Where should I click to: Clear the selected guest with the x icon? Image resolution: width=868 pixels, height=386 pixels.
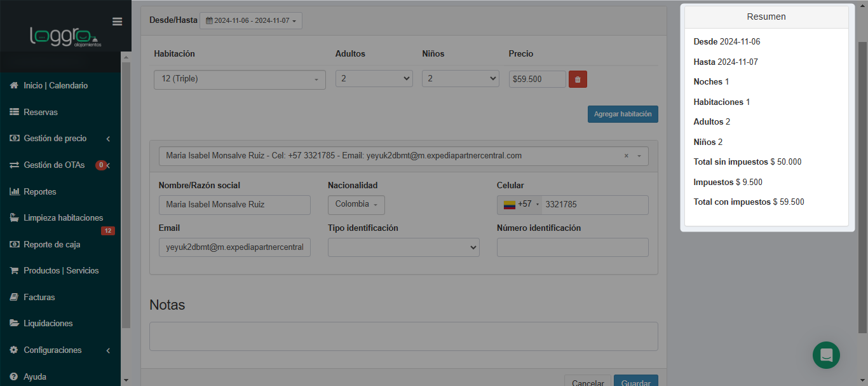(x=626, y=156)
